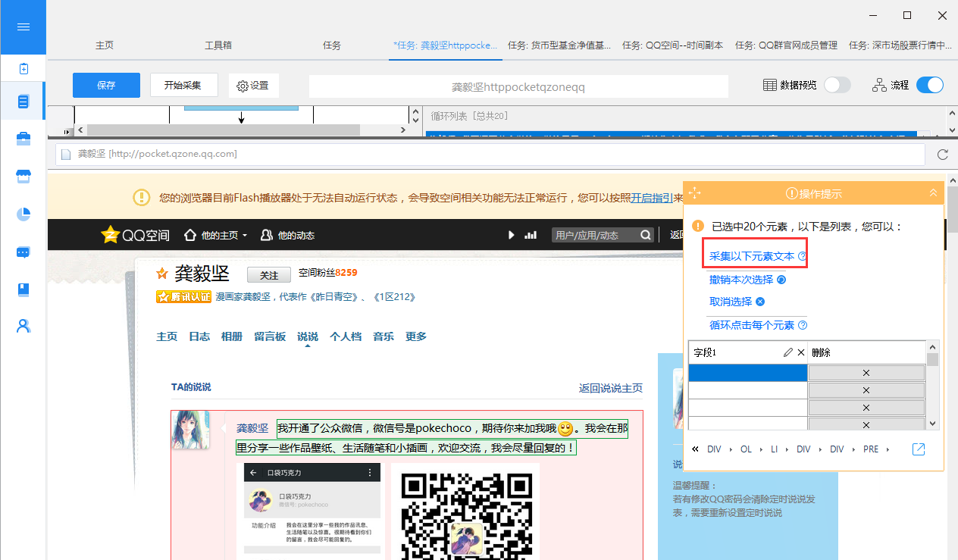Screen dimensions: 958x560
Task: Click the delete X in the highlighted blue row
Action: [866, 373]
